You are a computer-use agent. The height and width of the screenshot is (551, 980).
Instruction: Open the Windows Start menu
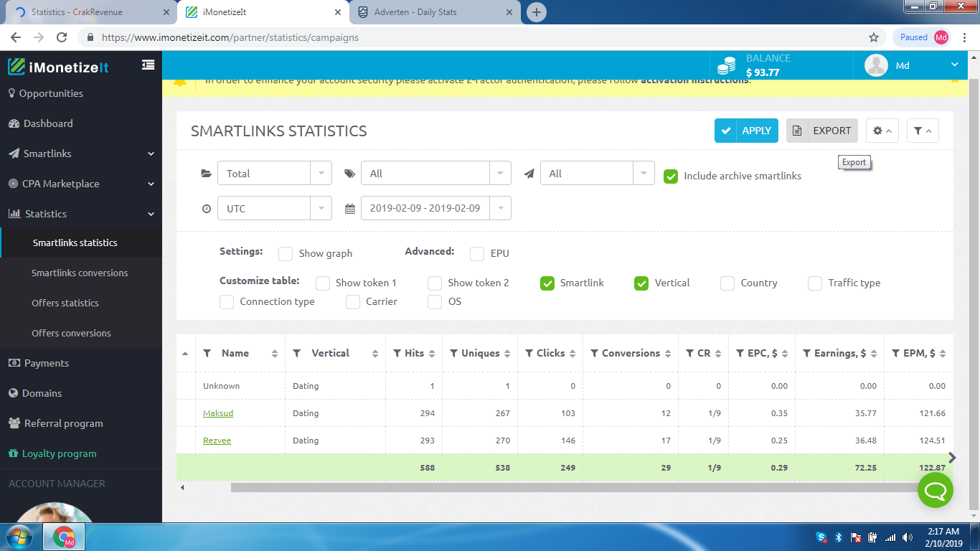click(x=19, y=537)
